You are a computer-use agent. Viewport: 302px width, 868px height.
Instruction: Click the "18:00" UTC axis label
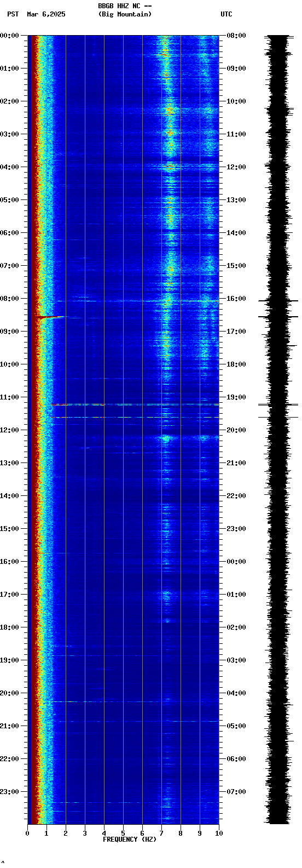point(236,364)
